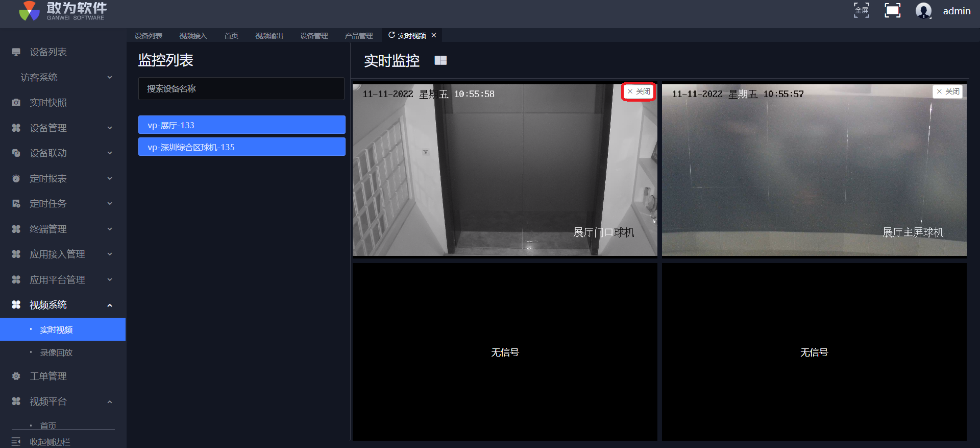Switch to the 设备管理 tab
This screenshot has height=448, width=980.
[314, 36]
